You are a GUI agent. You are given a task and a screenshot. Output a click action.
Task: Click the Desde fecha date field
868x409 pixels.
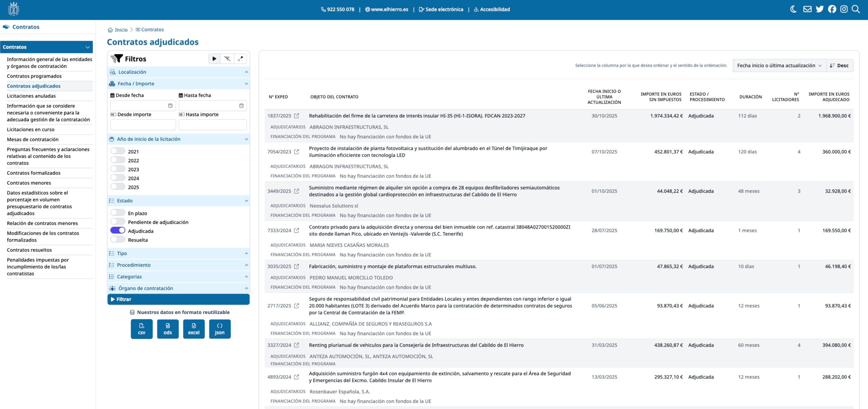pyautogui.click(x=143, y=105)
